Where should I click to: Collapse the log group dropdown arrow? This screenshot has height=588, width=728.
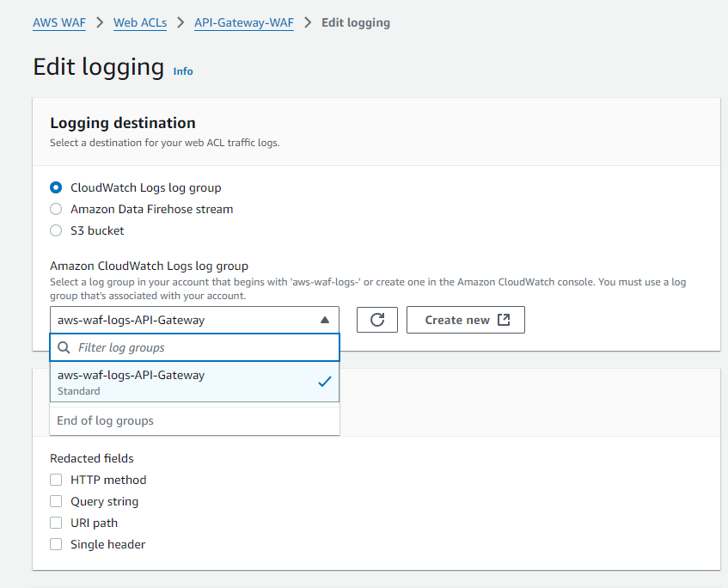(325, 320)
